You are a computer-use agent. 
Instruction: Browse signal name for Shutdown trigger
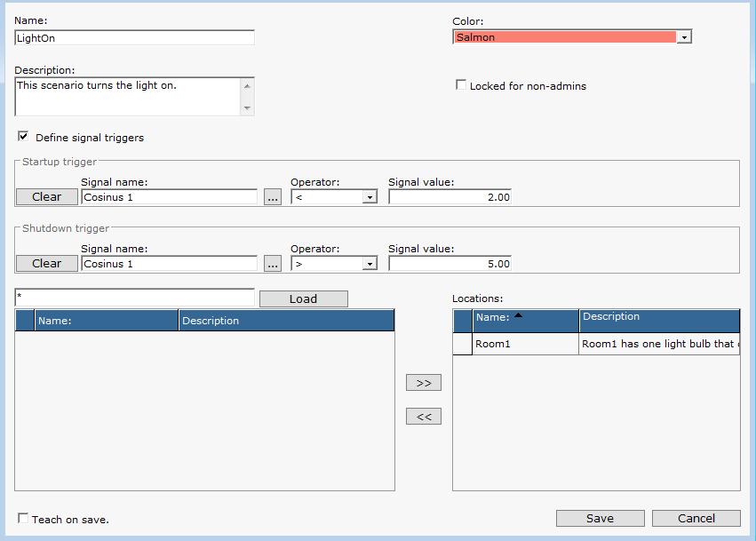273,264
